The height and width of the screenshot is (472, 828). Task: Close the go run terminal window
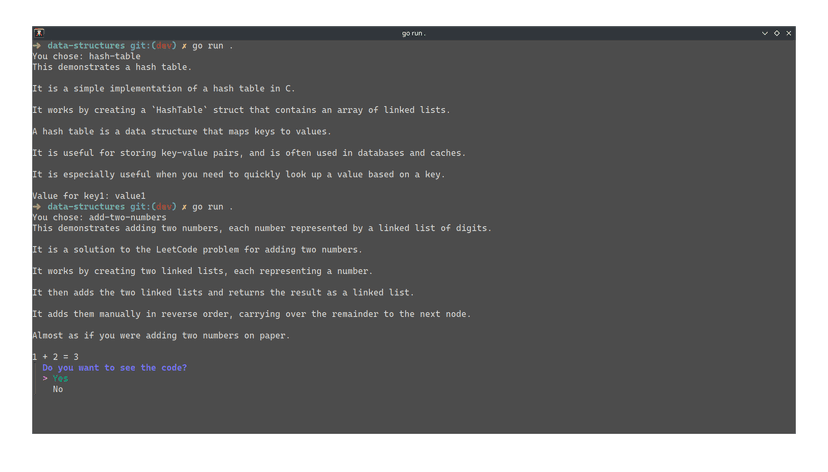(x=789, y=33)
